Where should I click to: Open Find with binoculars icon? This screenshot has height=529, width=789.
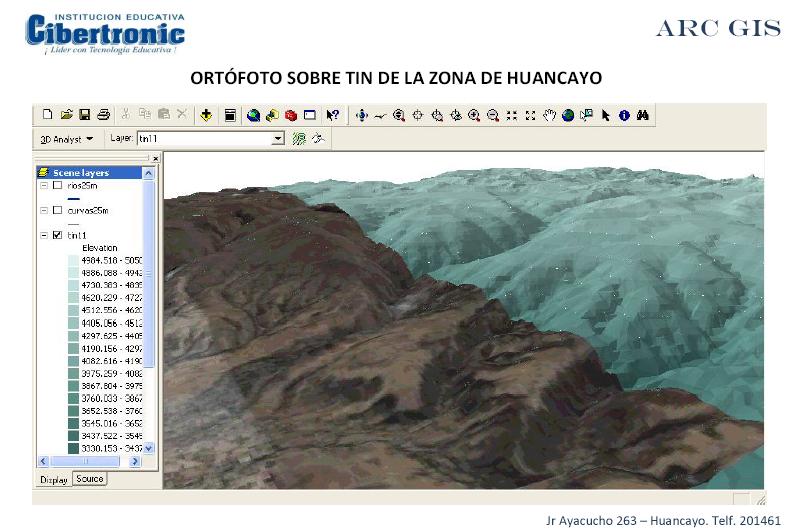click(643, 115)
